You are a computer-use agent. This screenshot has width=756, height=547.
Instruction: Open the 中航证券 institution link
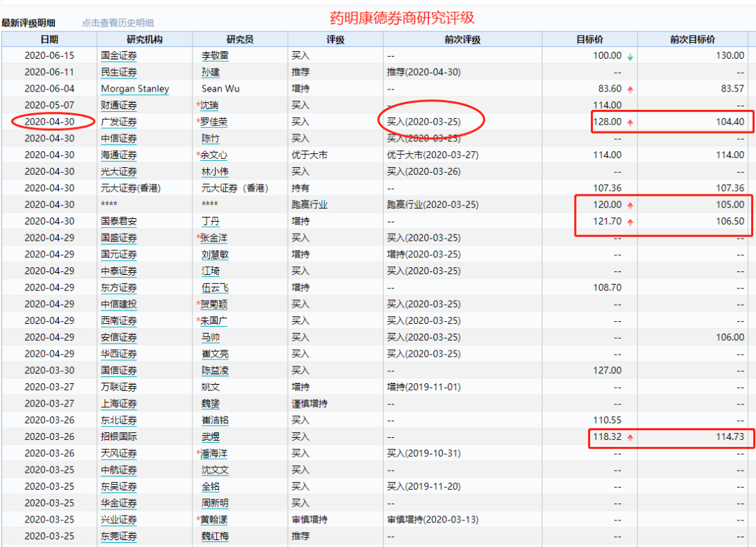tap(118, 470)
